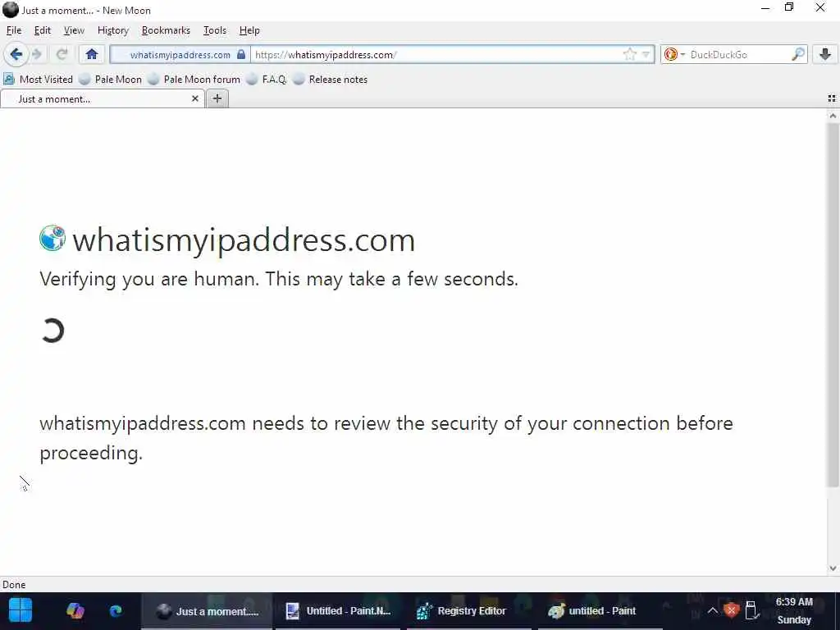840x630 pixels.
Task: Launch Microsoft Edge from the taskbar
Action: [x=116, y=610]
